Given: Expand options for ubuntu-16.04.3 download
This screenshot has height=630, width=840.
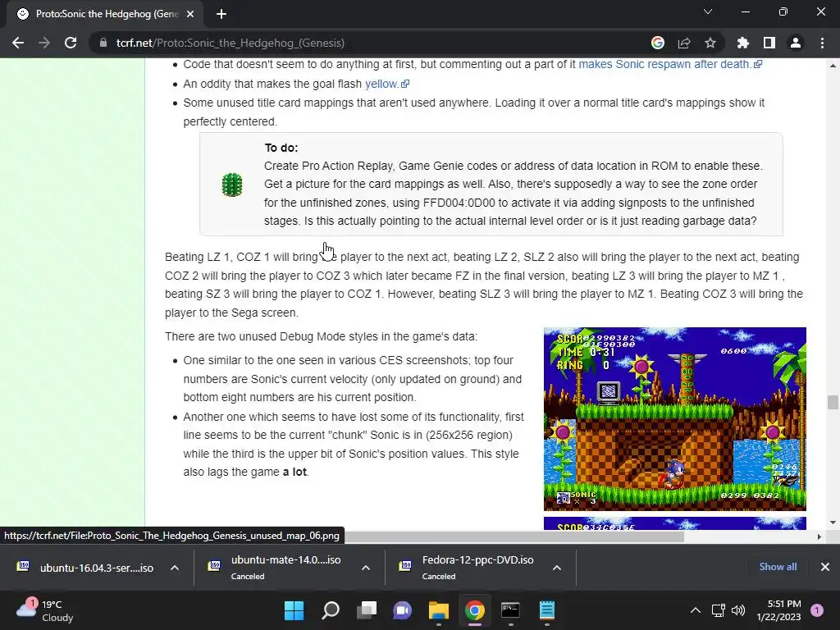Looking at the screenshot, I should click(175, 568).
